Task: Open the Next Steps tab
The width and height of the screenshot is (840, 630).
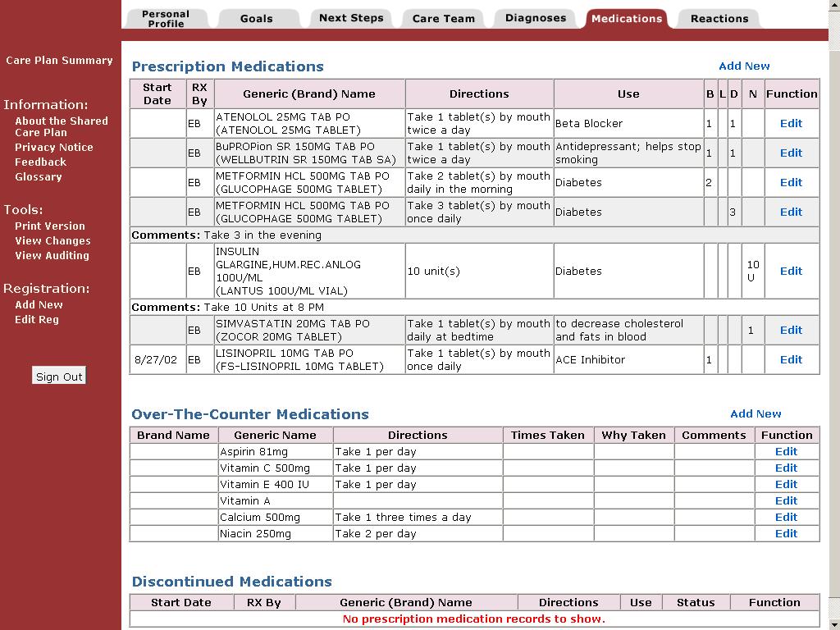Action: tap(351, 18)
